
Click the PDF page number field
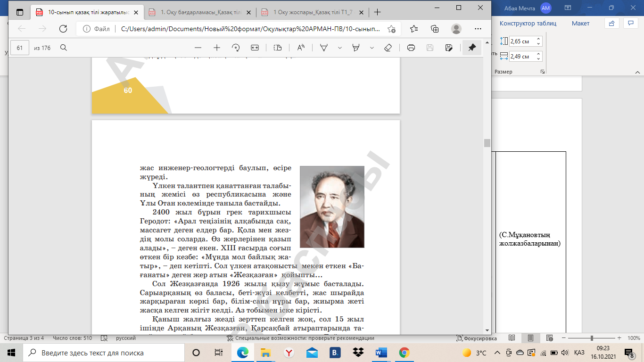(20, 48)
